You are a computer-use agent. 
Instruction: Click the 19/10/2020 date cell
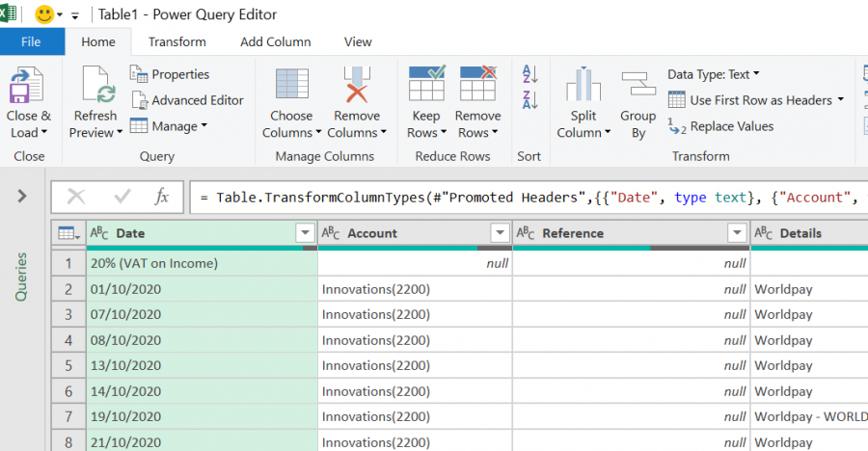click(x=203, y=416)
